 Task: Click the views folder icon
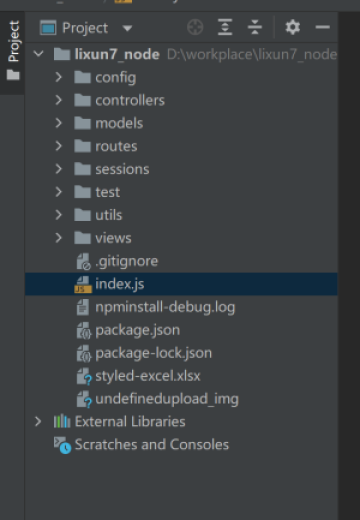[82, 238]
